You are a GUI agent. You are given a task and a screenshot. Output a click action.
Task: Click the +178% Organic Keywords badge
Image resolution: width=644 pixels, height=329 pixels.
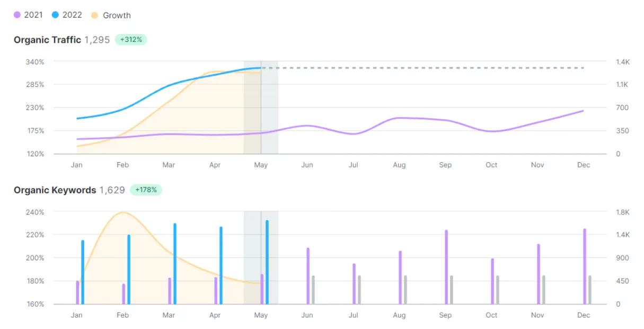pos(146,190)
